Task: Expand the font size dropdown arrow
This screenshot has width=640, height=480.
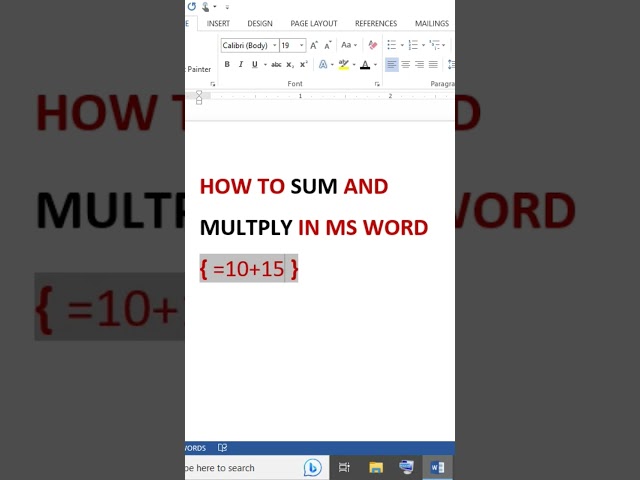Action: tap(302, 45)
